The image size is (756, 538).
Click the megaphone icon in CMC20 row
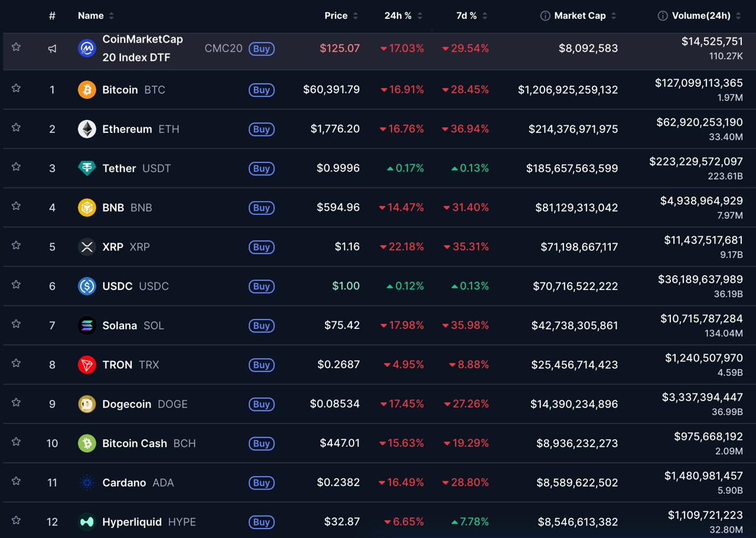(x=52, y=48)
